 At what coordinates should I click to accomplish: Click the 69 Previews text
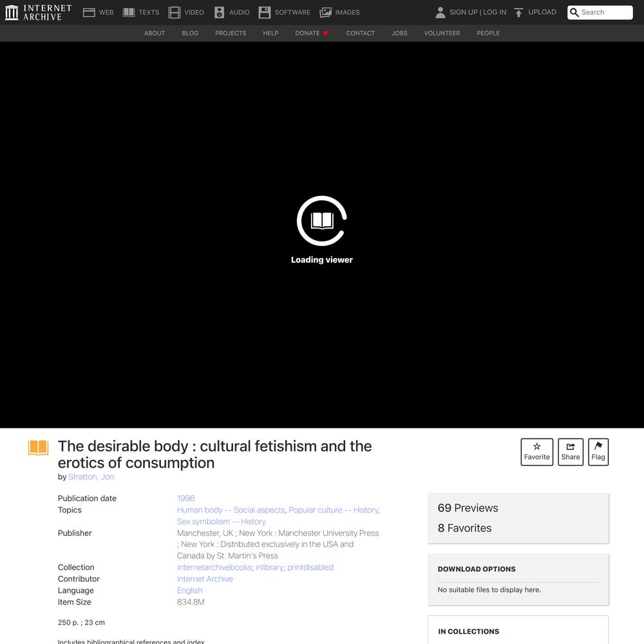(468, 508)
